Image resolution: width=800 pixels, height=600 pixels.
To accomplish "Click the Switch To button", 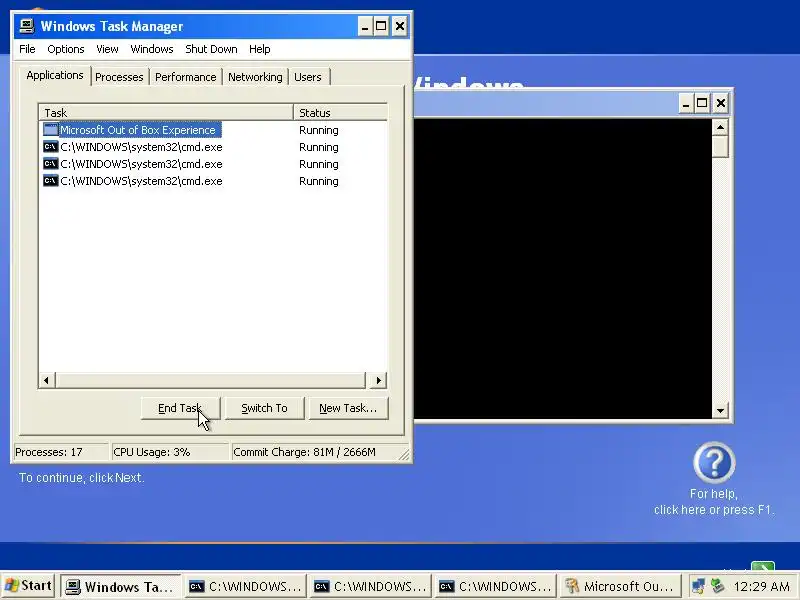I will coord(264,408).
